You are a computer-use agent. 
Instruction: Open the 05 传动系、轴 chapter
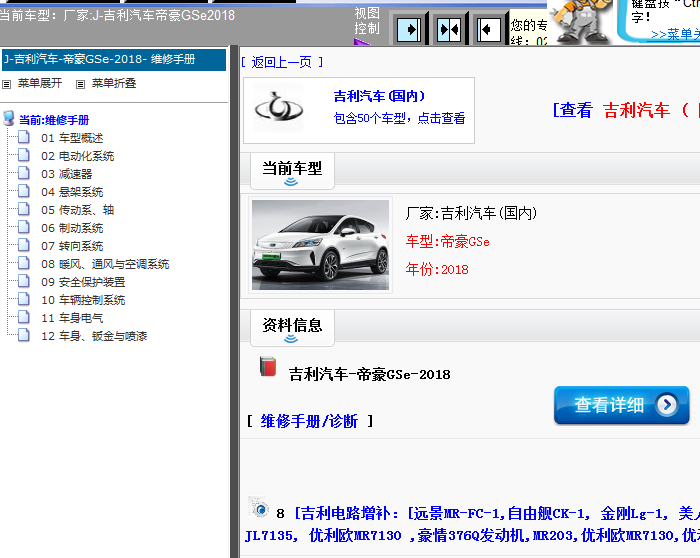point(78,210)
